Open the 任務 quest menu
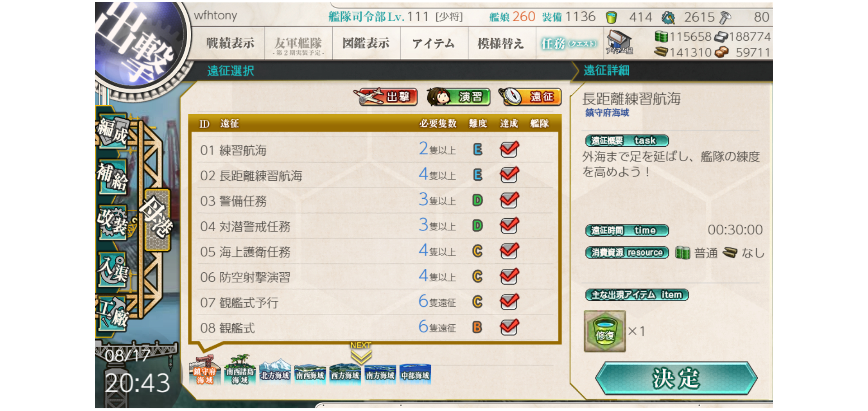 (x=569, y=43)
